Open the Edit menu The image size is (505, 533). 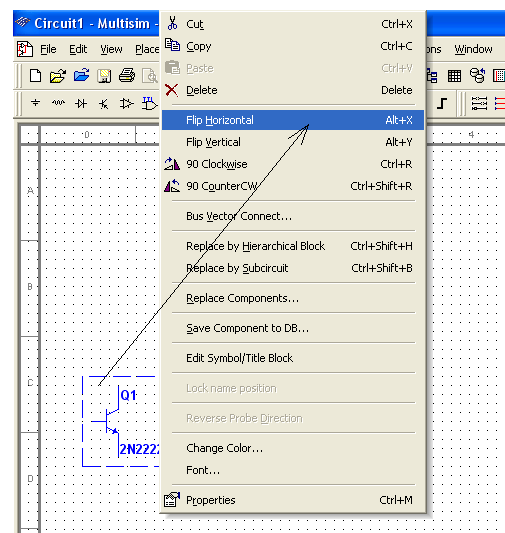(x=78, y=49)
